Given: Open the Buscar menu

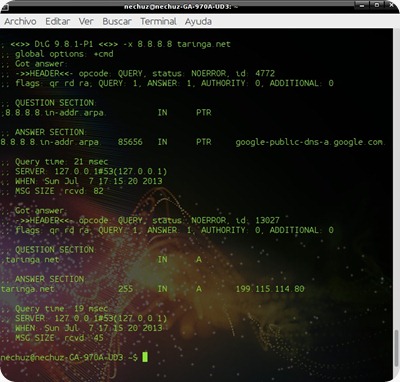Looking at the screenshot, I should 117,22.
